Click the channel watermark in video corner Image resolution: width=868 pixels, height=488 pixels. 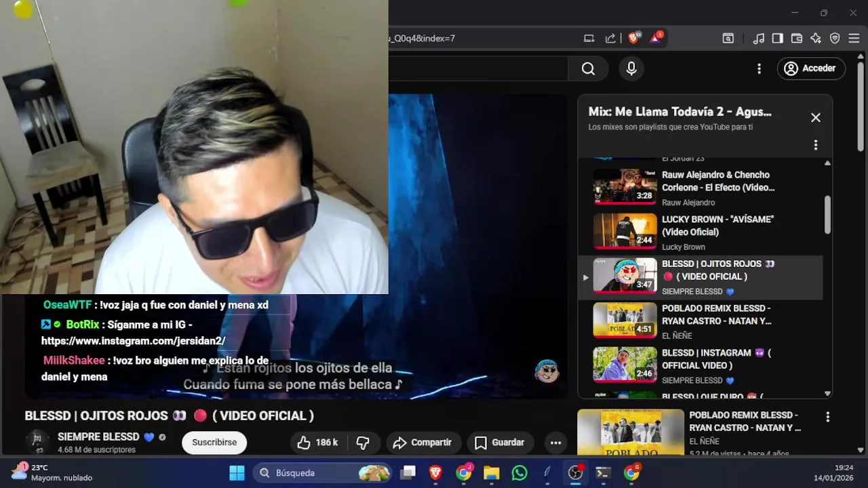[x=547, y=371]
